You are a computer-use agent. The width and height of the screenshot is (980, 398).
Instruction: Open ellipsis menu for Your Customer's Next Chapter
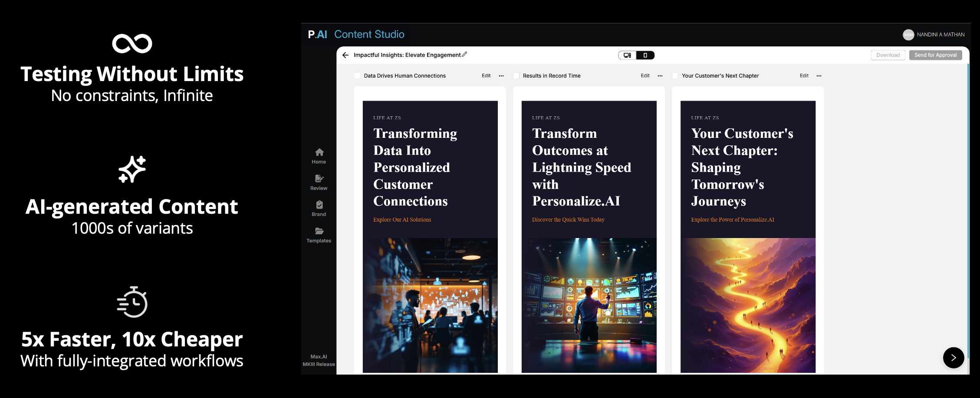[819, 76]
